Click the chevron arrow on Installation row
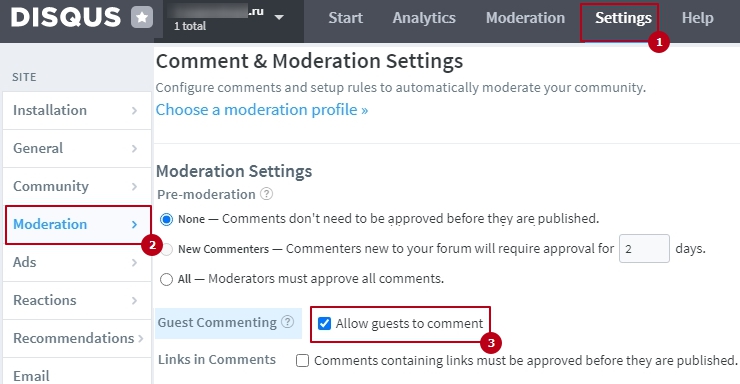 (135, 110)
